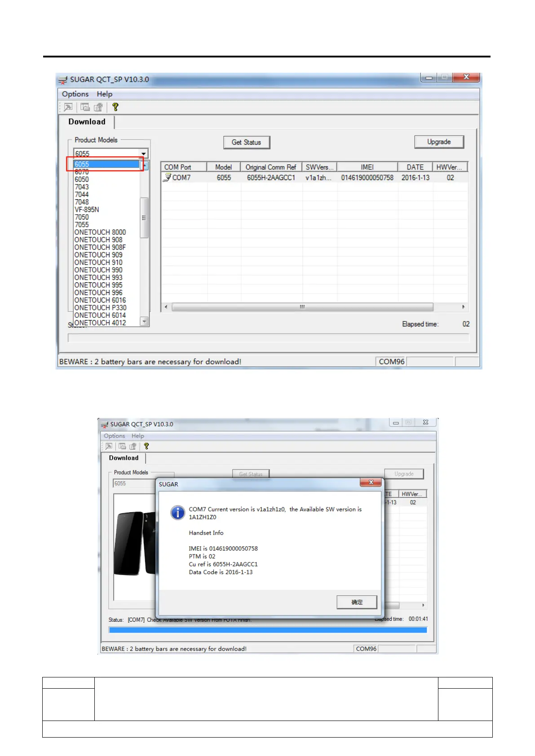The width and height of the screenshot is (535, 756).
Task: Choose 7055 from the model list
Action: tap(82, 225)
